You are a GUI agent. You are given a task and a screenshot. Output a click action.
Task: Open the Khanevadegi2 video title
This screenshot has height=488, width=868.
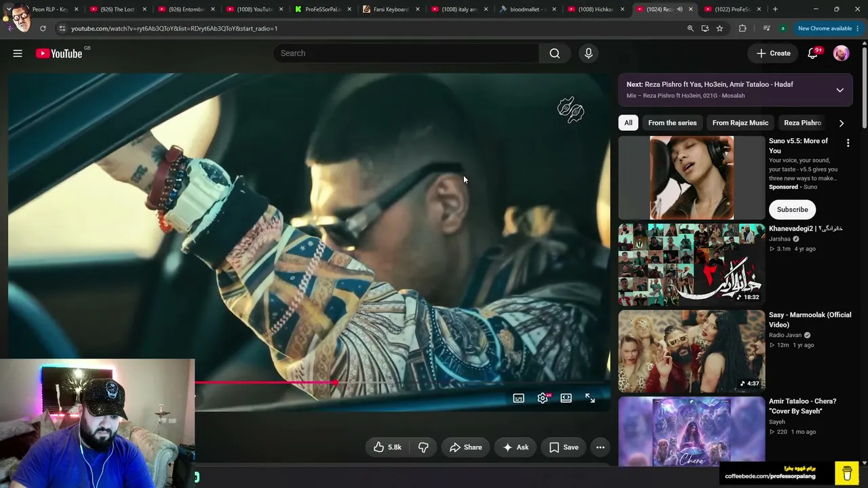point(806,228)
